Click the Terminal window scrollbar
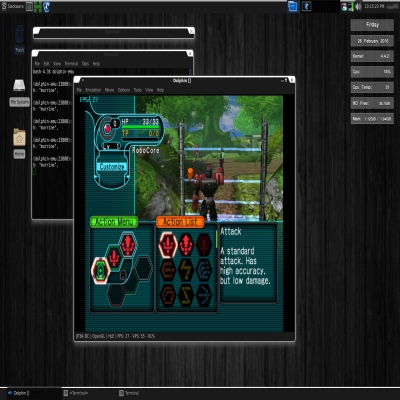Viewport: 400px width, 400px height. [191, 72]
